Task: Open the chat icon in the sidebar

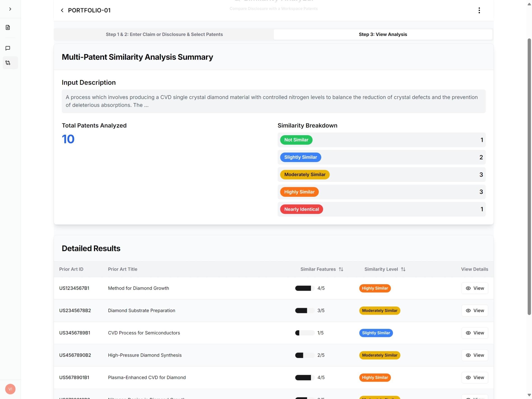Action: [x=8, y=48]
